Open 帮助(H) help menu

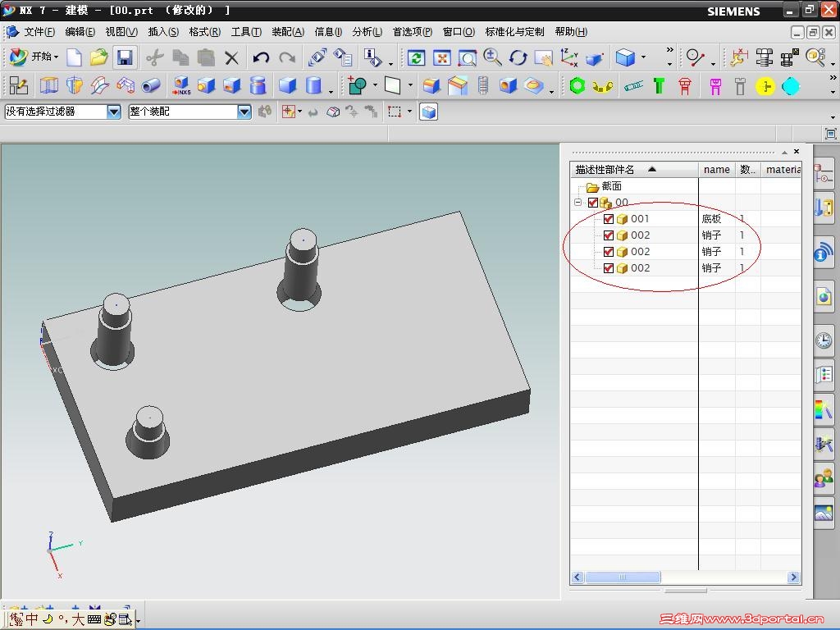(x=571, y=32)
